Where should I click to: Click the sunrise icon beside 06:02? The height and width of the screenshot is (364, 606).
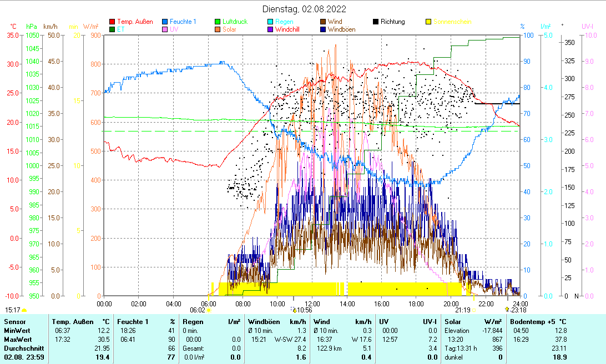[209, 310]
